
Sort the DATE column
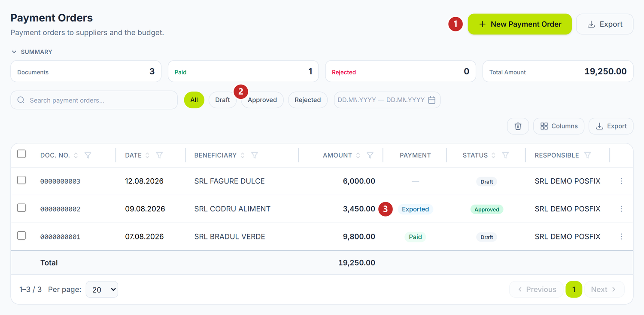pos(147,155)
